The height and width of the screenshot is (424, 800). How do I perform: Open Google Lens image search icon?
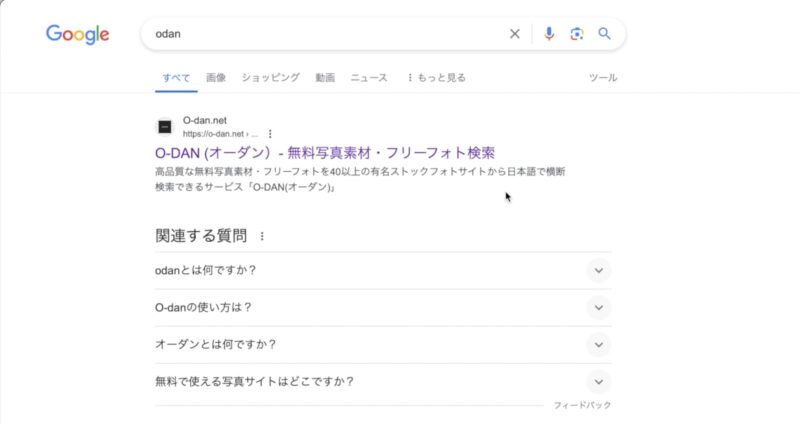(x=577, y=34)
